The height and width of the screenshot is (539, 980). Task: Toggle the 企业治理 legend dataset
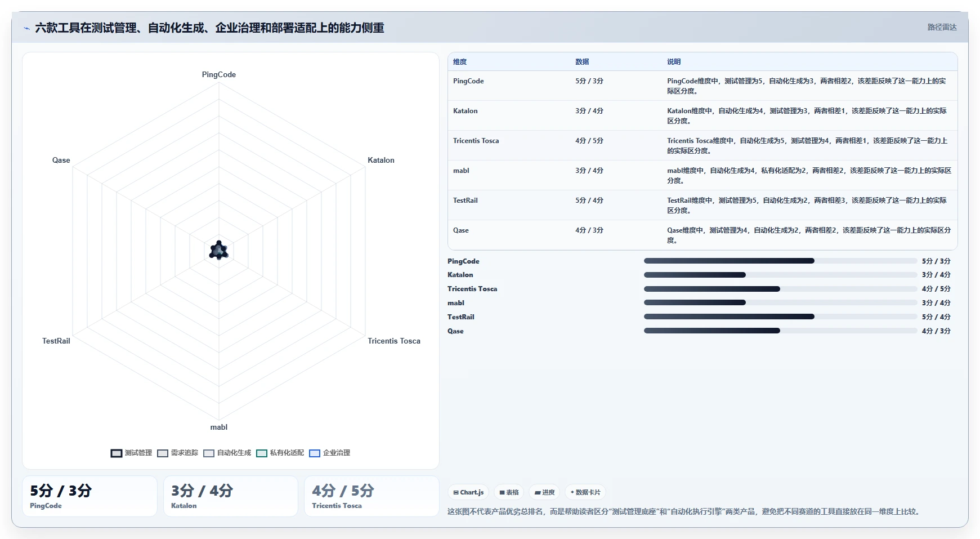[330, 453]
